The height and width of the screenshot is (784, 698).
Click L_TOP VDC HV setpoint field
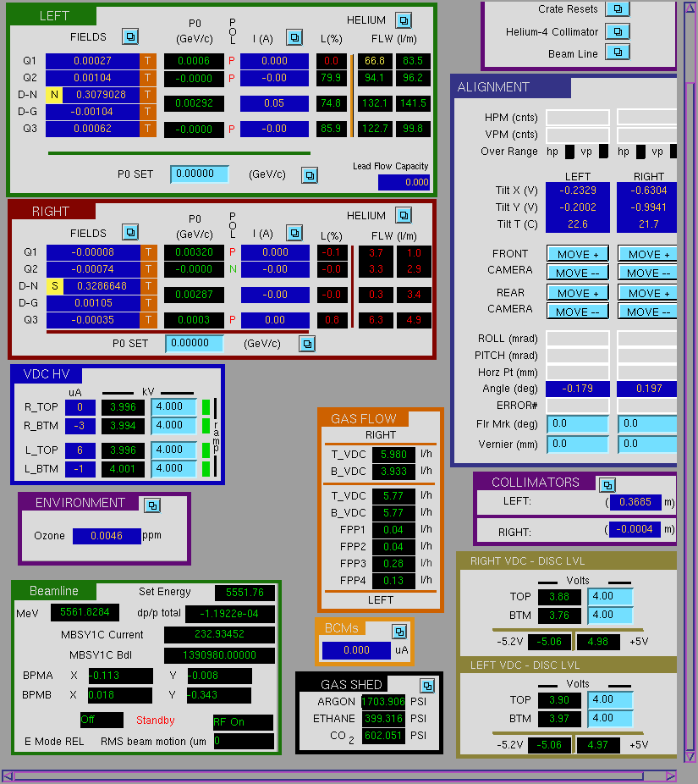point(174,450)
